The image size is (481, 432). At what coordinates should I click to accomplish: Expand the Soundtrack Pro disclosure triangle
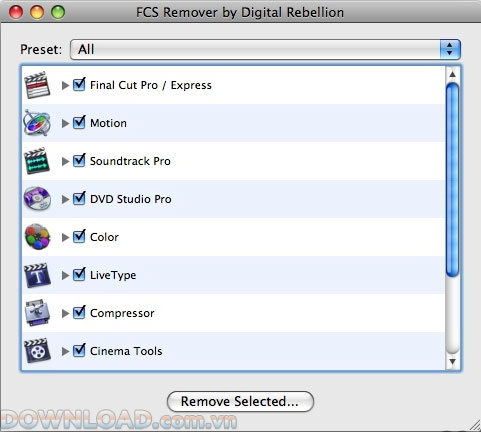(x=65, y=161)
